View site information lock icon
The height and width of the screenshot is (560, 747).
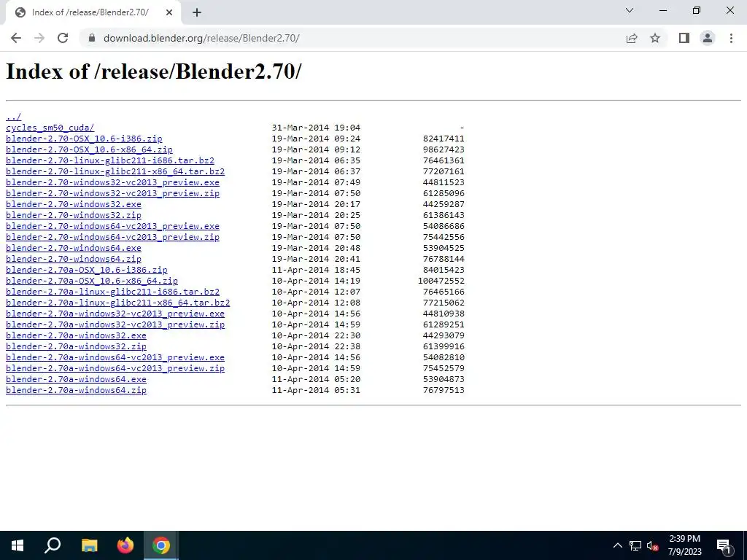coord(92,38)
